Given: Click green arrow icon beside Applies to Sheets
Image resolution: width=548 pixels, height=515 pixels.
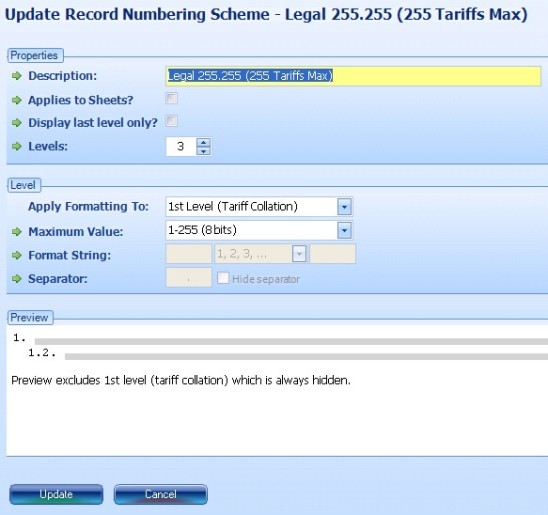Looking at the screenshot, I should pos(17,100).
